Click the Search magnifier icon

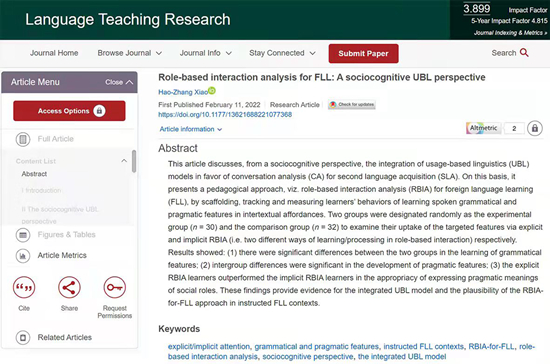point(524,53)
